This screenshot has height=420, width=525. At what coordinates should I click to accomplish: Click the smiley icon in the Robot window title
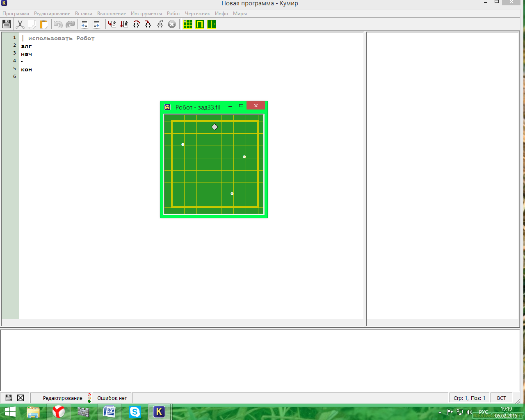coord(167,107)
